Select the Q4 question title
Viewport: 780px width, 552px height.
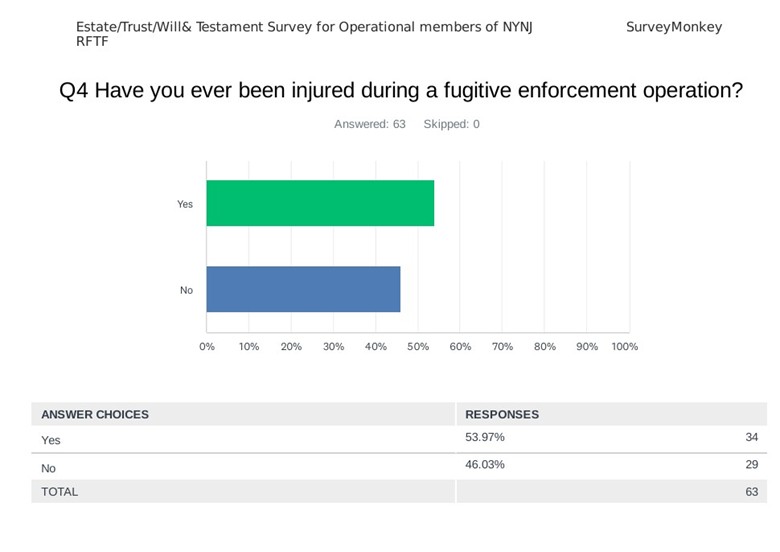point(401,91)
